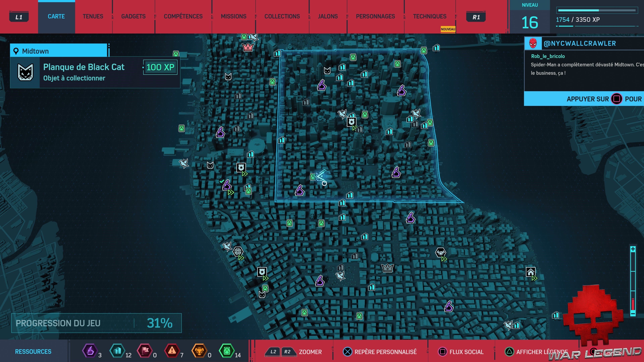Switch to the Gadgets tab
This screenshot has width=644, height=362.
(x=133, y=16)
